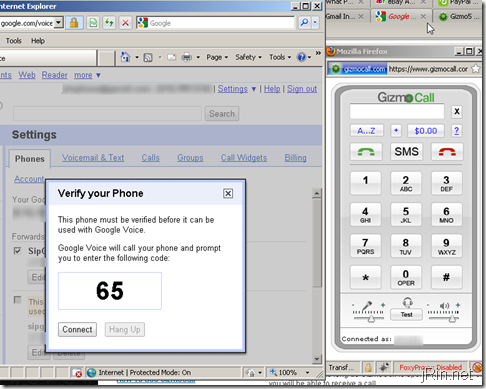Click the printer icon in IE toolbar

pos(187,57)
